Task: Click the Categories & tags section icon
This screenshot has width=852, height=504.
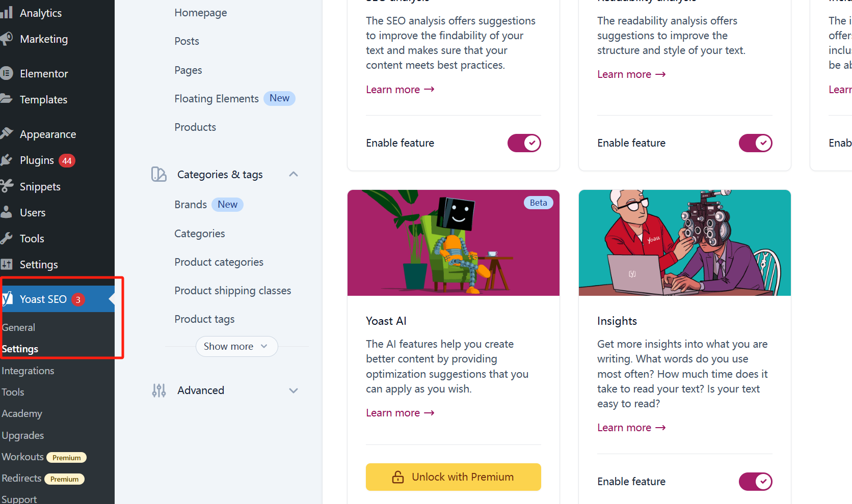Action: pyautogui.click(x=158, y=174)
